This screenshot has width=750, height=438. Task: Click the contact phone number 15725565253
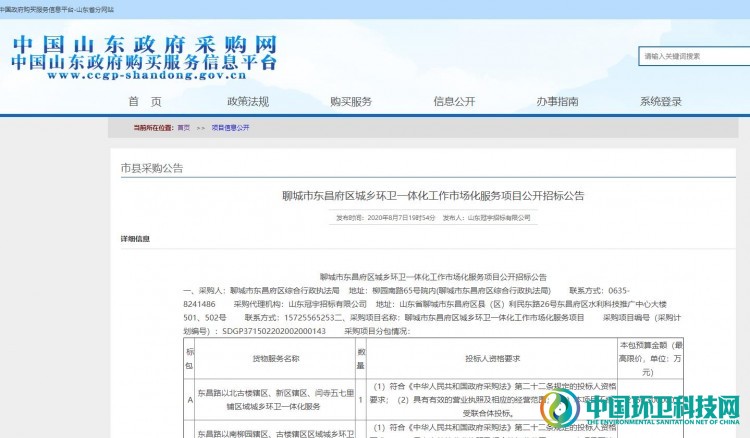(x=309, y=318)
